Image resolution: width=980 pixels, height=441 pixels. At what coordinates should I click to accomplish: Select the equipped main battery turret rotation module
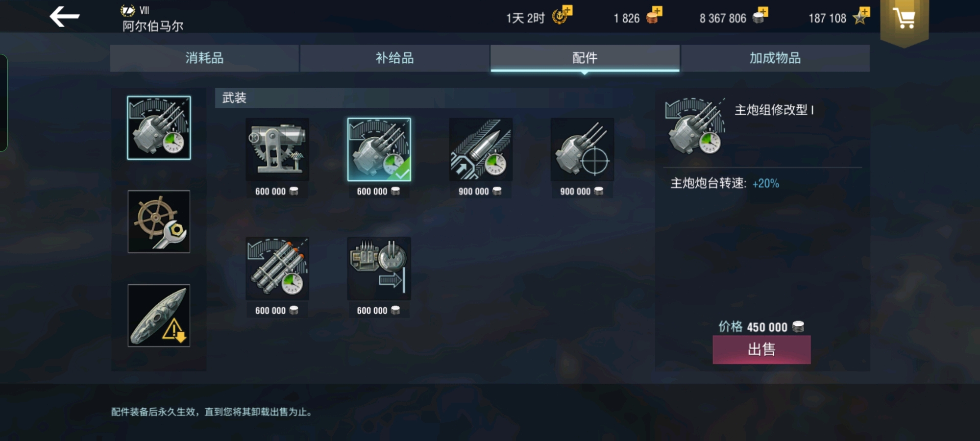tap(379, 149)
